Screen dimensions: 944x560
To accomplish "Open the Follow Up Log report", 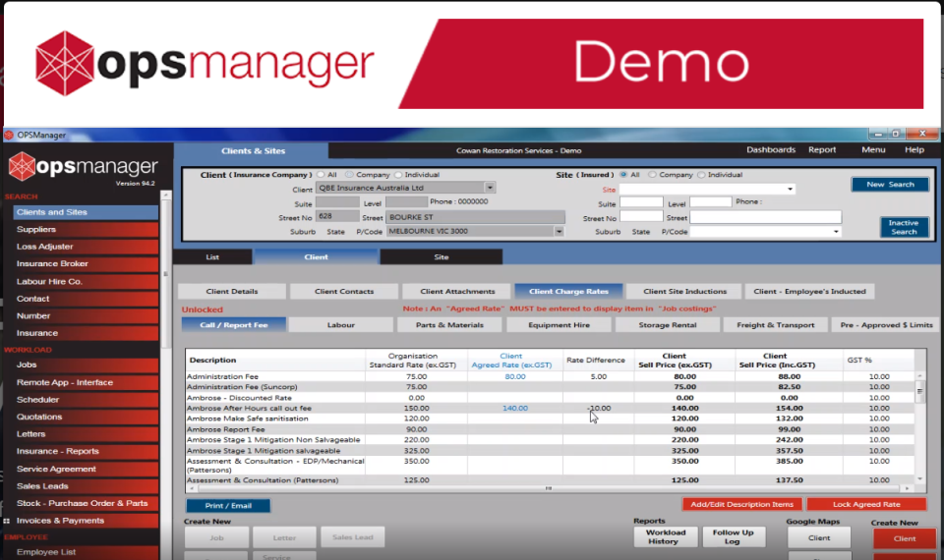I will tap(733, 537).
